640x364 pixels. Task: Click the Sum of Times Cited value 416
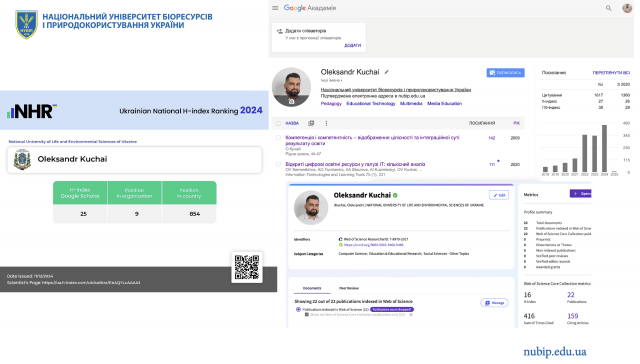coord(529,316)
